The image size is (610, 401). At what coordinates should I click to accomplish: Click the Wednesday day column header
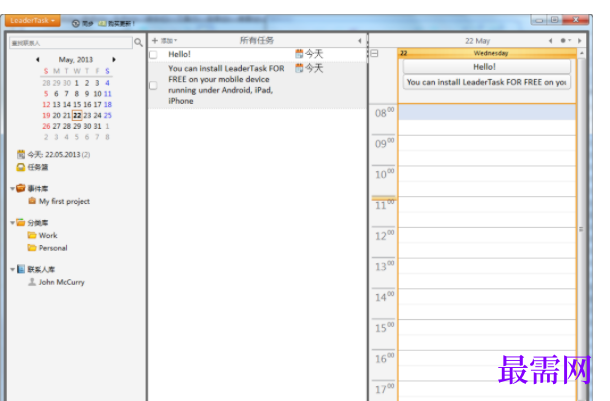[x=487, y=53]
